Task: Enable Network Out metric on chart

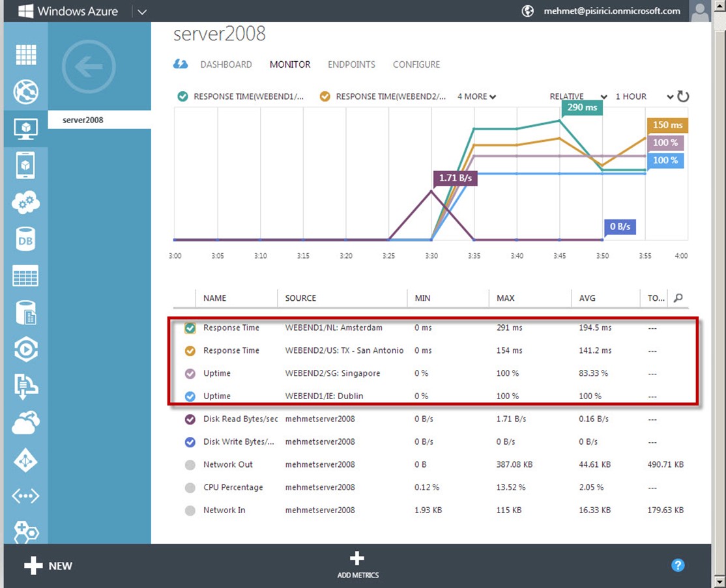Action: click(190, 465)
